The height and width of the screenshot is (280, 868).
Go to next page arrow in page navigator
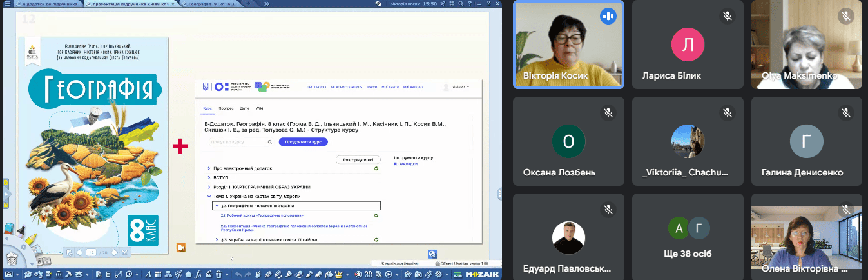[115, 252]
